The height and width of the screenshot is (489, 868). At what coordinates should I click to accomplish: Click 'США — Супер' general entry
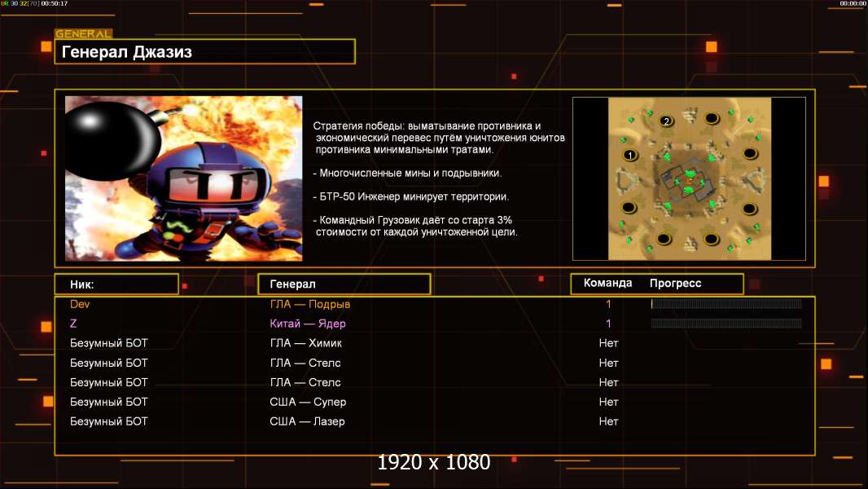click(x=308, y=402)
